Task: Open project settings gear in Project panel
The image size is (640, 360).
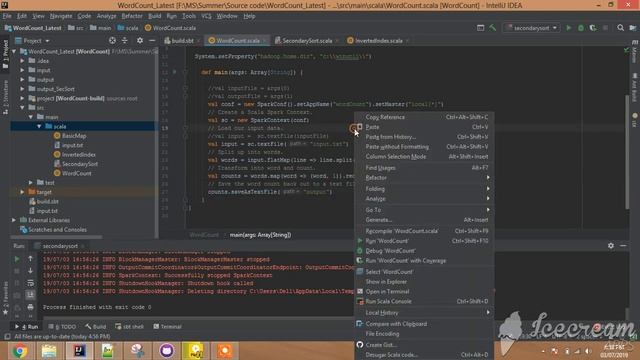Action: (x=140, y=40)
